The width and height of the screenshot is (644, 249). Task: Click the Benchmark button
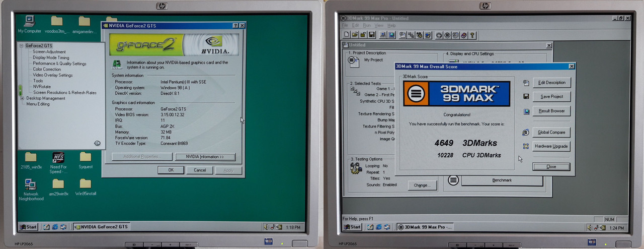pos(502,180)
